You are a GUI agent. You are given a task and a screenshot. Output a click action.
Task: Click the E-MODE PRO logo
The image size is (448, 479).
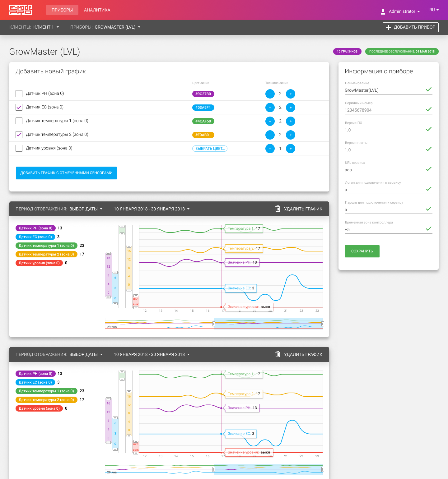click(21, 10)
